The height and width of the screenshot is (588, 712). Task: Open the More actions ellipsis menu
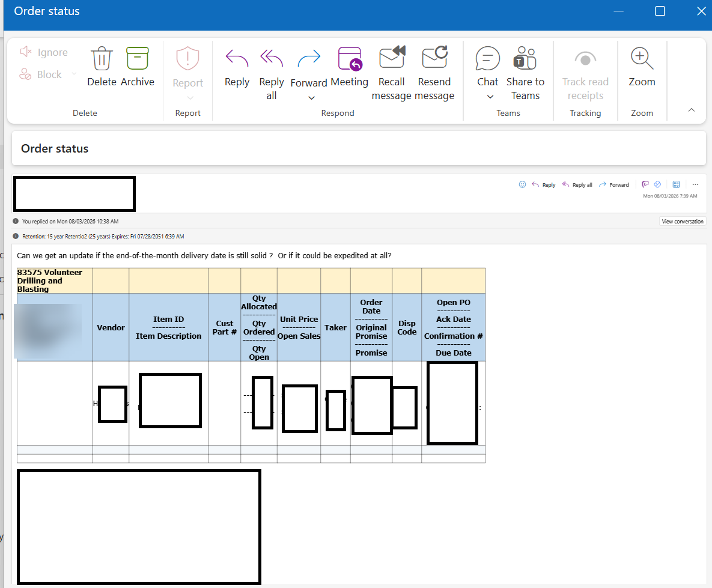coord(695,184)
